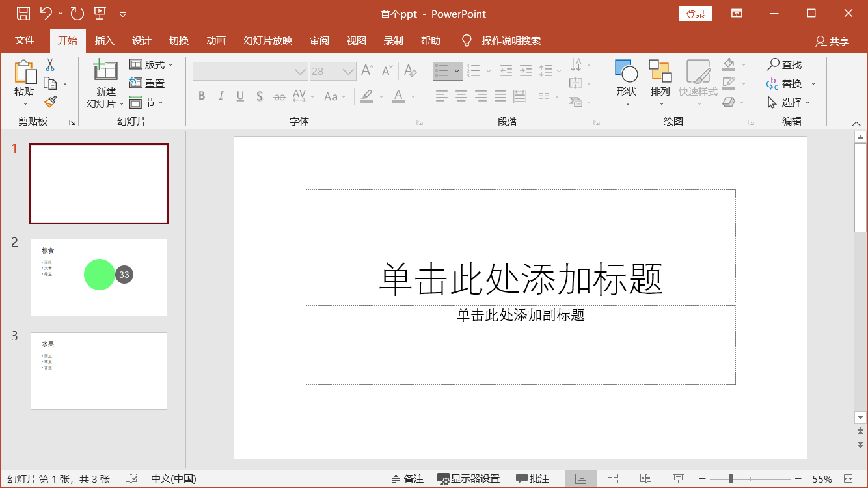Toggle text Shadow formatting

click(260, 96)
